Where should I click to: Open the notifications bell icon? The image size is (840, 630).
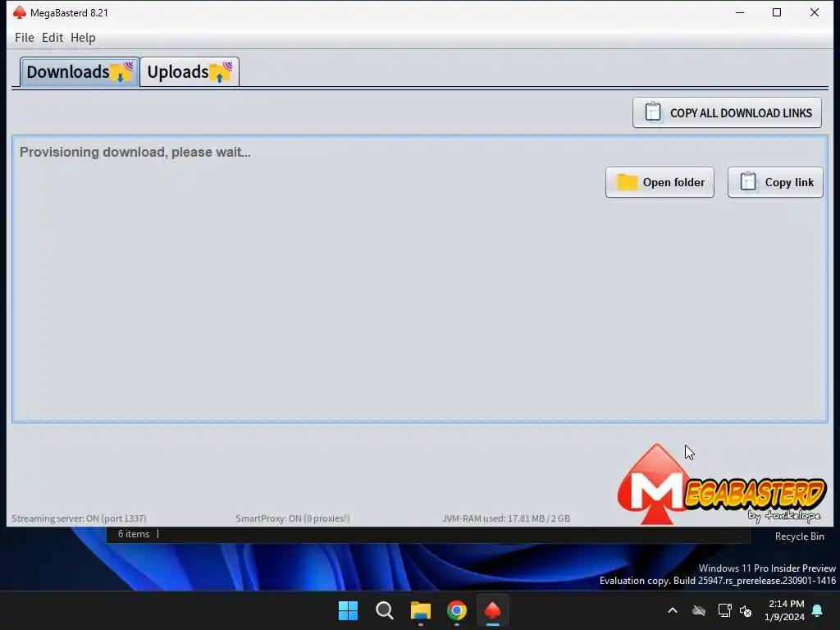coord(818,610)
